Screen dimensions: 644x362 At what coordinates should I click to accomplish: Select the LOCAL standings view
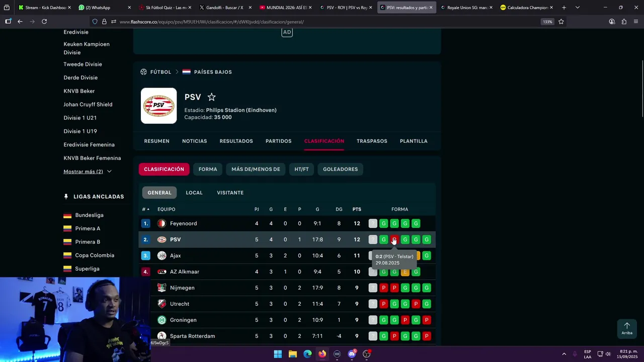click(x=194, y=193)
